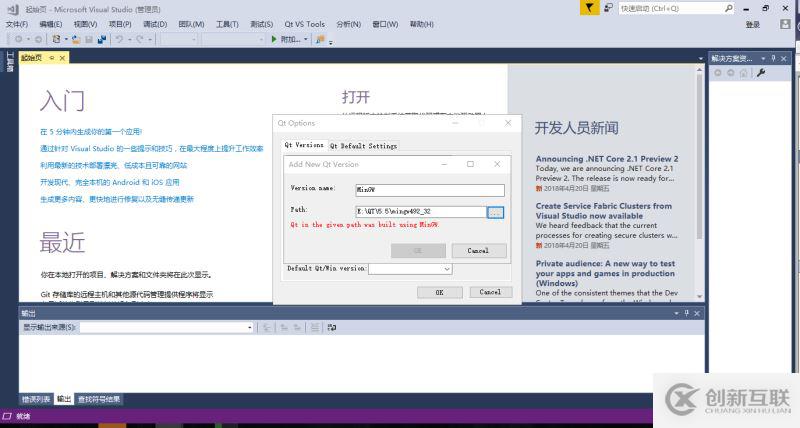800x428 pixels.
Task: Open the File (文件) menu
Action: click(17, 24)
